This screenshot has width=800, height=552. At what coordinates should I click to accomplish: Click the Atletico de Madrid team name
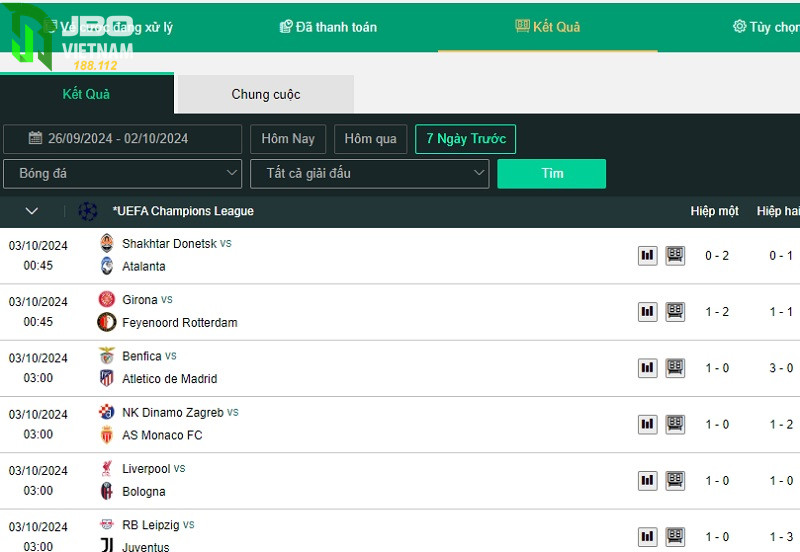[169, 379]
